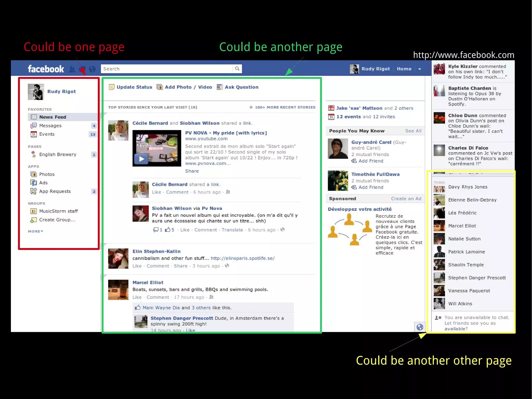This screenshot has width=532, height=399.
Task: Open account dropdown arrow beside Home
Action: (x=420, y=69)
